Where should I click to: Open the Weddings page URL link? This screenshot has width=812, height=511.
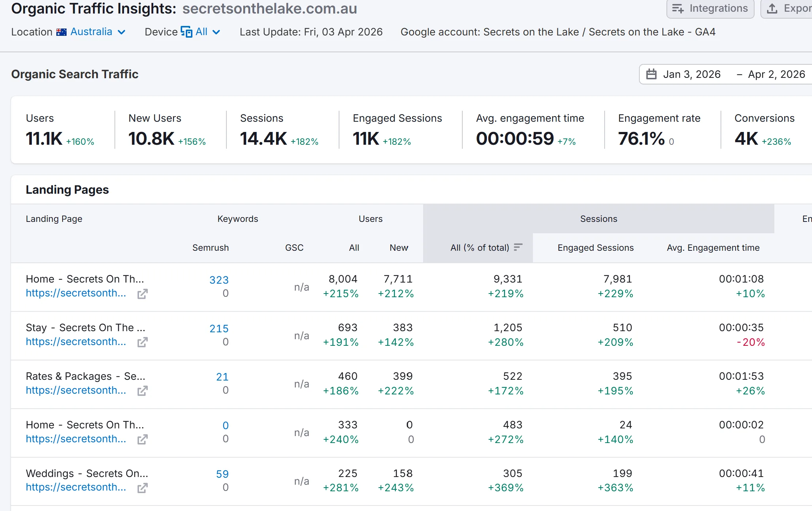pyautogui.click(x=76, y=487)
